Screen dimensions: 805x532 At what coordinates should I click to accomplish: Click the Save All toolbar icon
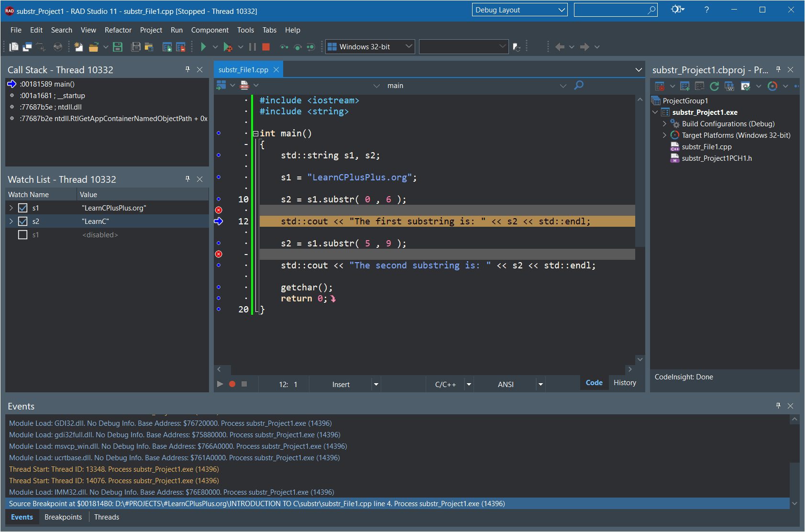(135, 46)
